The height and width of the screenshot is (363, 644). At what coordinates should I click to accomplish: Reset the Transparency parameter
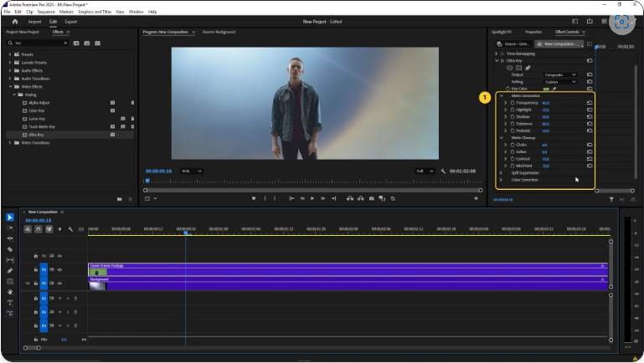(590, 103)
